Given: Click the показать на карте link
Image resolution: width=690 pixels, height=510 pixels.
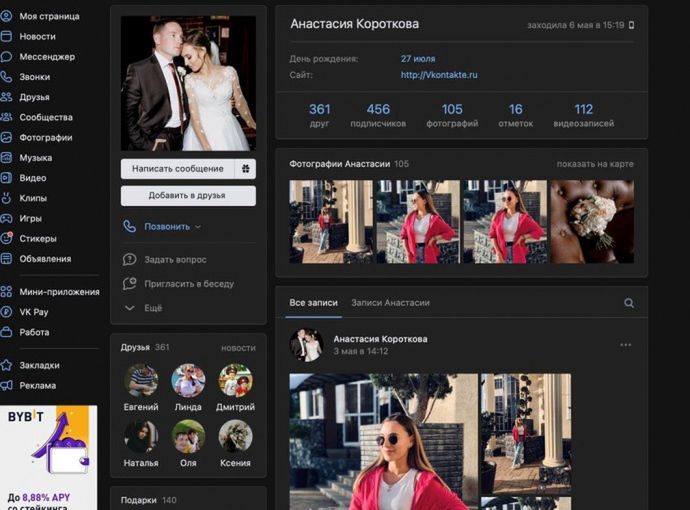Looking at the screenshot, I should coord(595,164).
